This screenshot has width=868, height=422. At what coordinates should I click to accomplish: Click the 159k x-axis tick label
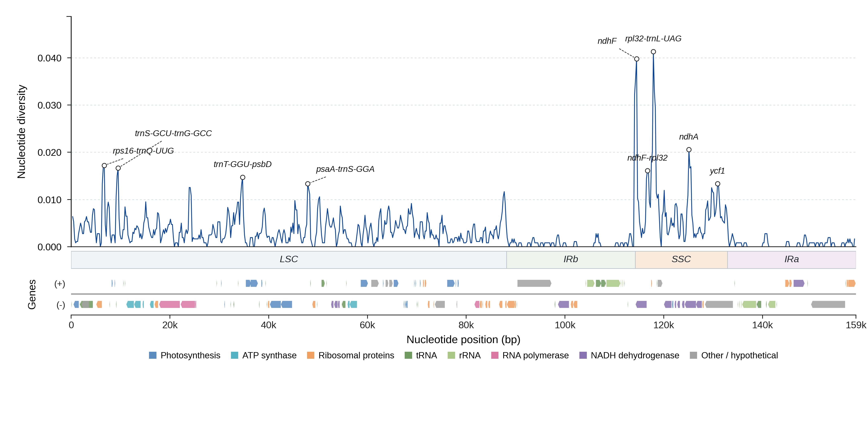[856, 325]
